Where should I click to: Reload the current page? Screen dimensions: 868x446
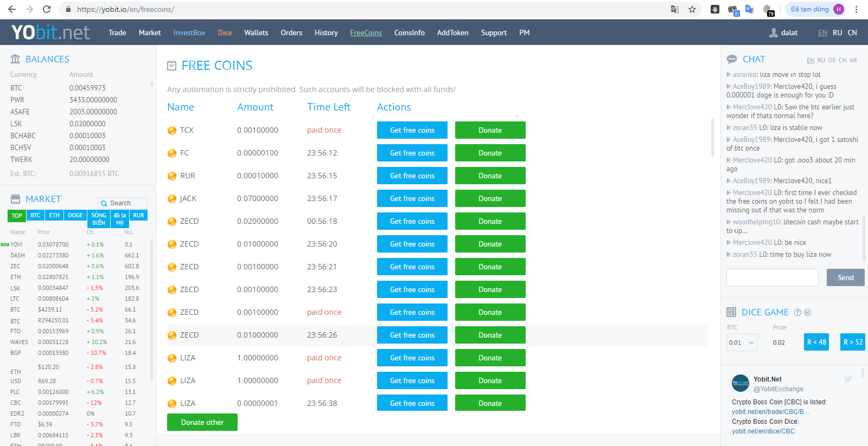click(x=47, y=9)
